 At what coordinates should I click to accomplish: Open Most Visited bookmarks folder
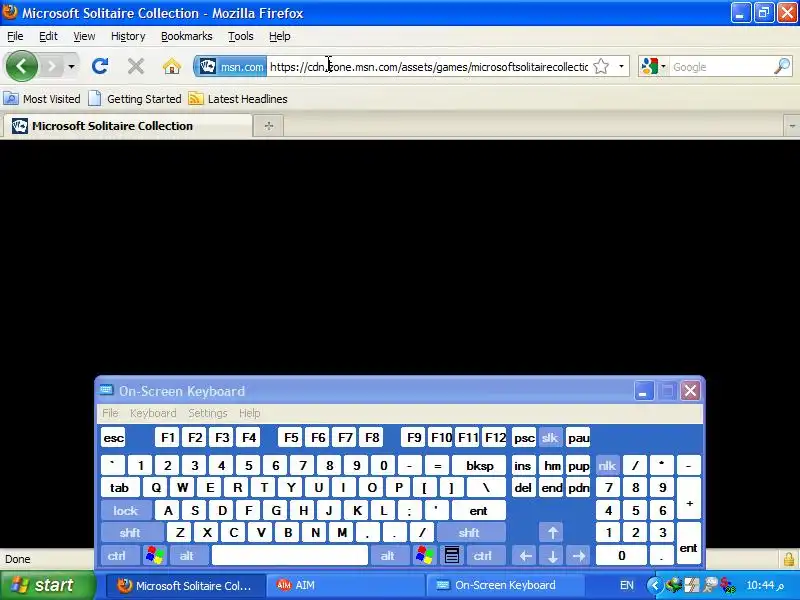pyautogui.click(x=42, y=99)
